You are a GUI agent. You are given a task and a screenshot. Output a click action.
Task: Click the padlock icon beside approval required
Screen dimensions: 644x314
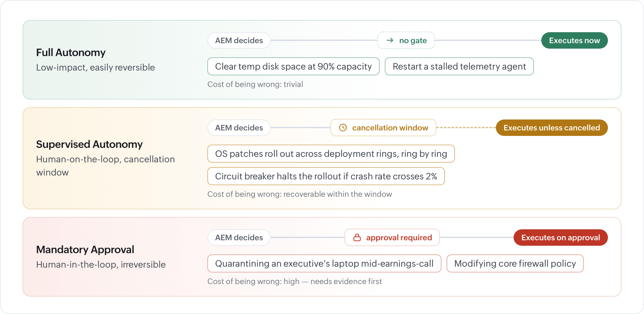(x=357, y=237)
